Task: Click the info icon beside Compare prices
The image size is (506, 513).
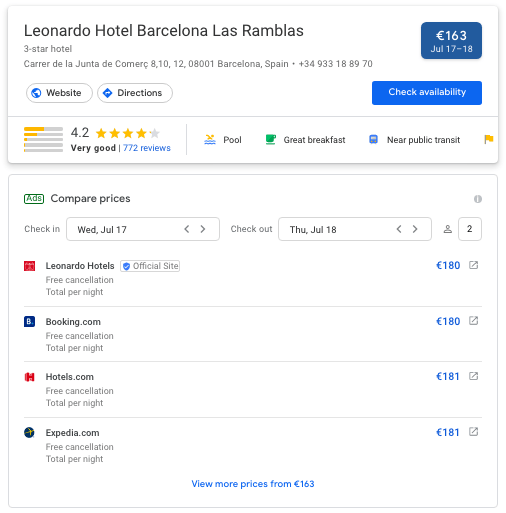Action: pos(478,199)
